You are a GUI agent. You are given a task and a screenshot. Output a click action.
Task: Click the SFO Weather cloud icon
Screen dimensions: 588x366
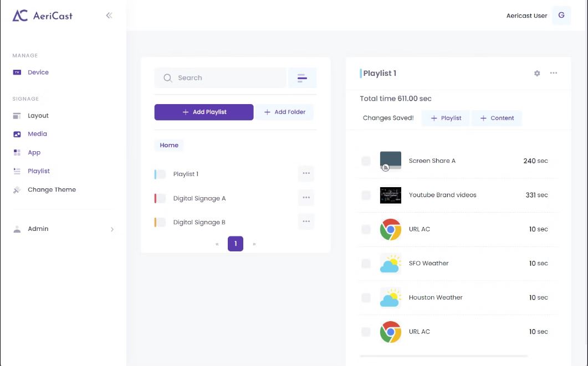point(390,264)
